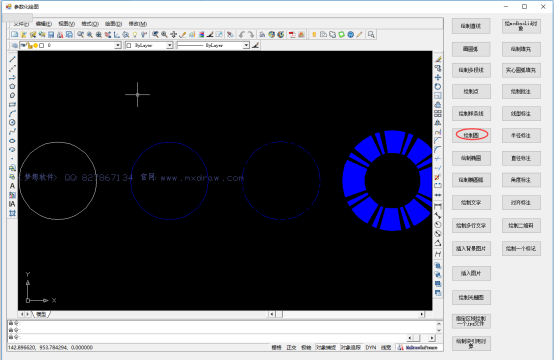Screen dimensions: 554x360
Task: Select the Line tool in left toolbar
Action: 12,59
